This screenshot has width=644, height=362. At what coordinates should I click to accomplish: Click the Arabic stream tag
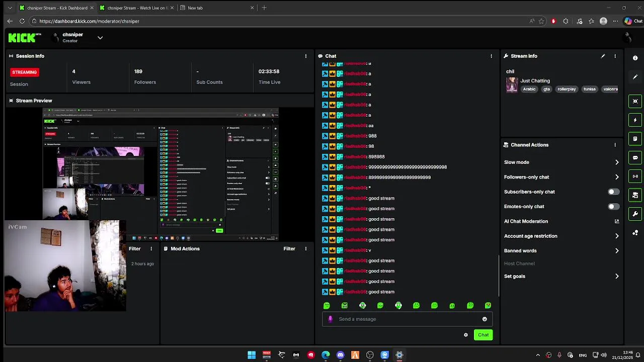(529, 89)
